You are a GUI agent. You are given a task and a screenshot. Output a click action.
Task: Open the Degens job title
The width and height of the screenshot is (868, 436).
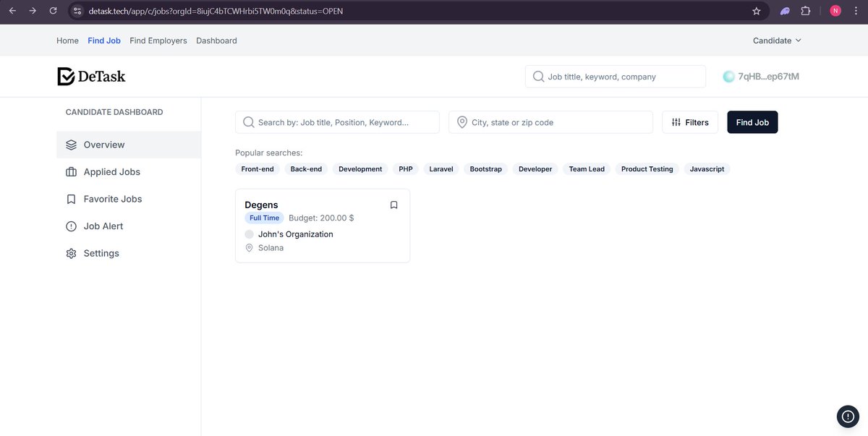[261, 205]
